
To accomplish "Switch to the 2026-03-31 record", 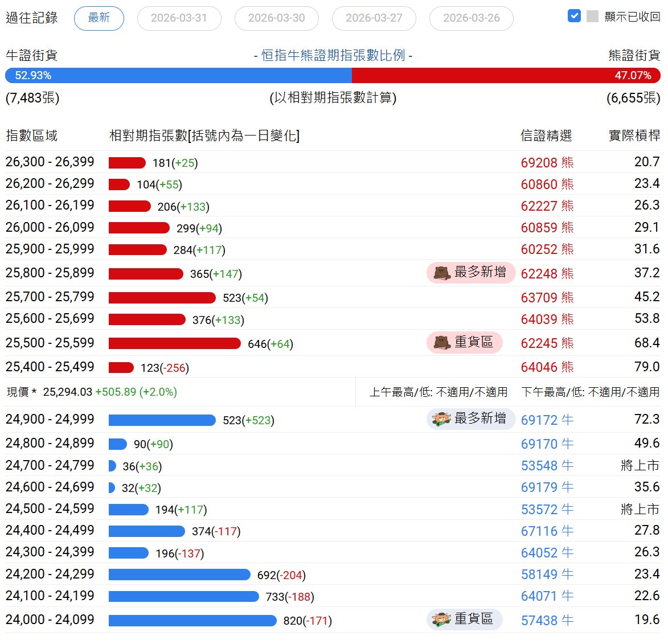I will [x=179, y=18].
